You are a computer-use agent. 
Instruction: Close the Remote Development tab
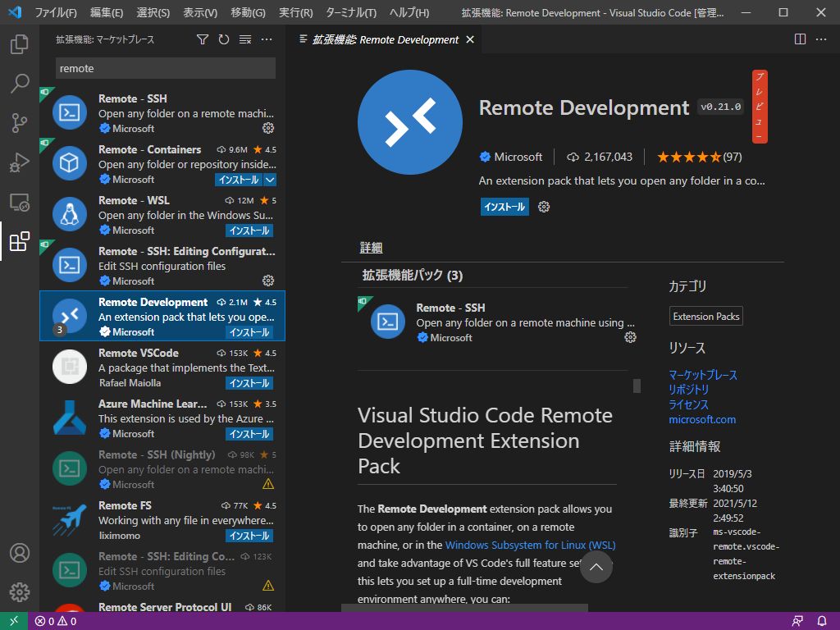point(470,39)
